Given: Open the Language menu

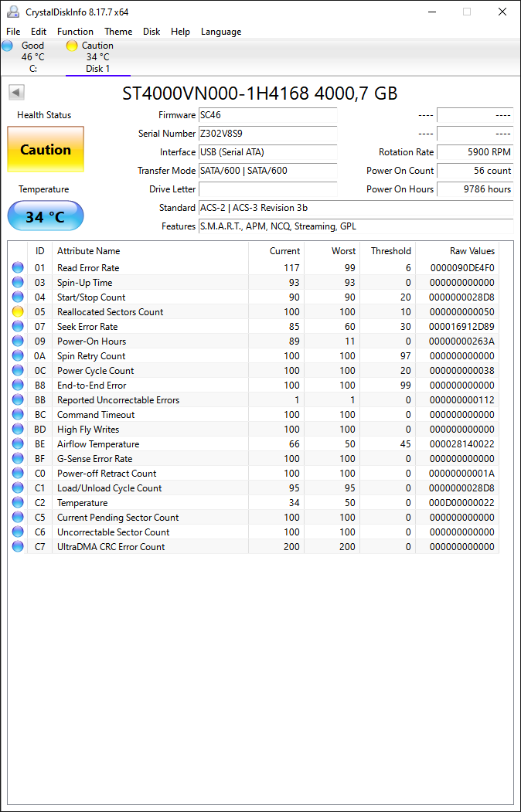Looking at the screenshot, I should coord(221,32).
